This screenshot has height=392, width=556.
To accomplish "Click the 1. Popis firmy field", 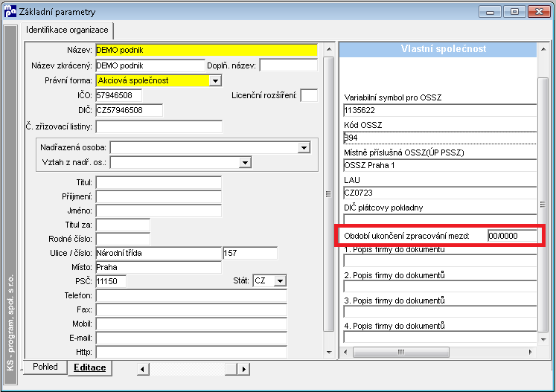I will coord(440,261).
